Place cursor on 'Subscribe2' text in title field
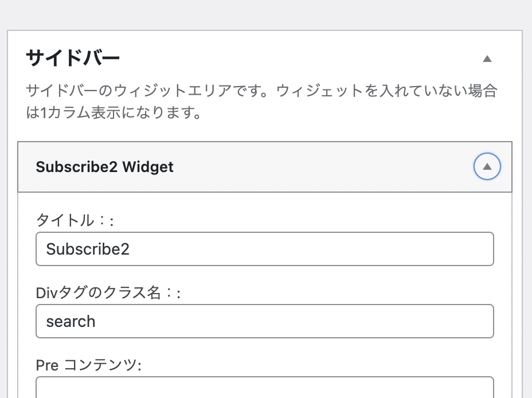This screenshot has width=532, height=398. [x=88, y=249]
